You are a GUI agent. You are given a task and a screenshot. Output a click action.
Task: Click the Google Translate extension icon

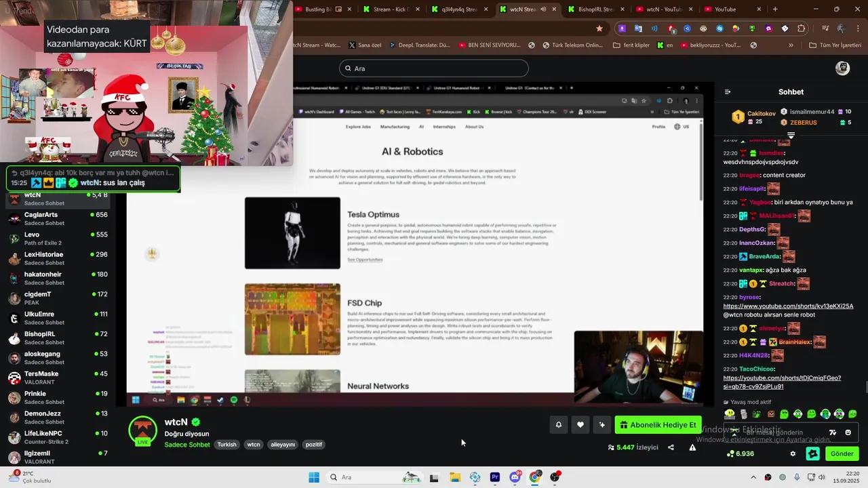tap(638, 28)
